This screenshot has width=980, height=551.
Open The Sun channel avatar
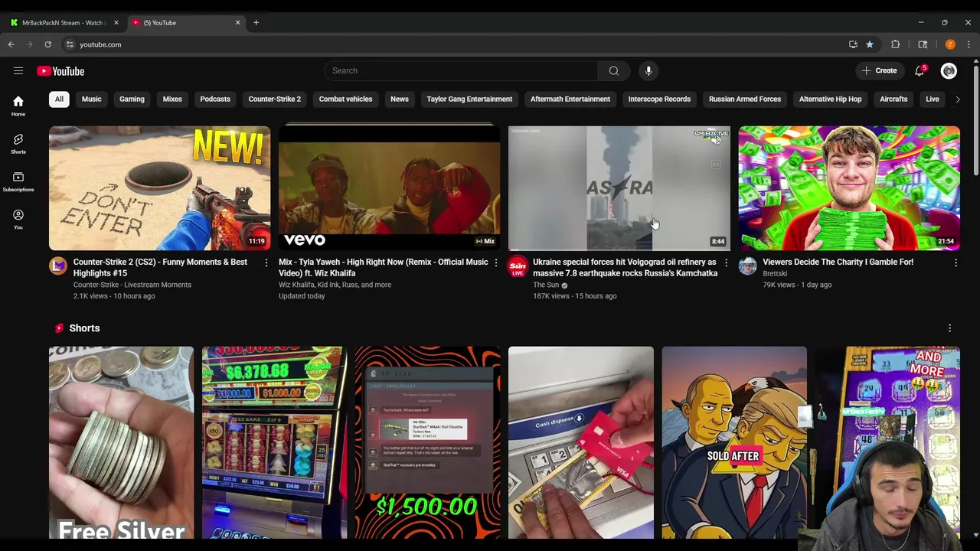518,266
